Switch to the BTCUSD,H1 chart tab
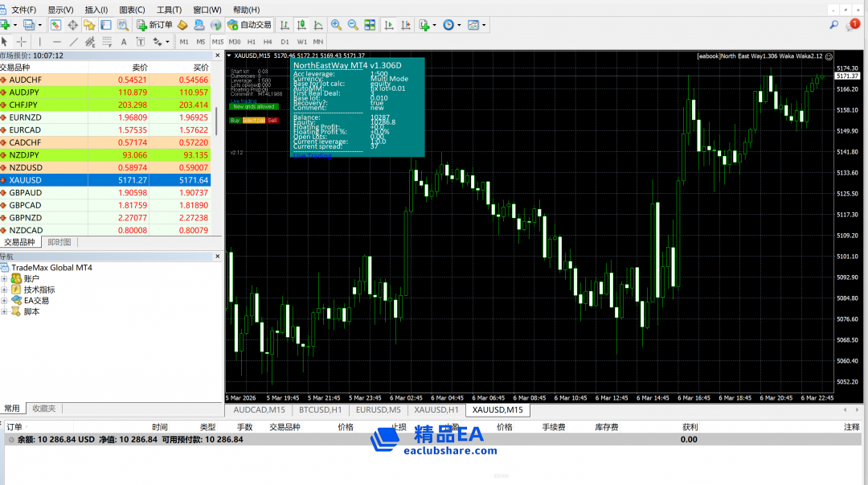 (321, 410)
